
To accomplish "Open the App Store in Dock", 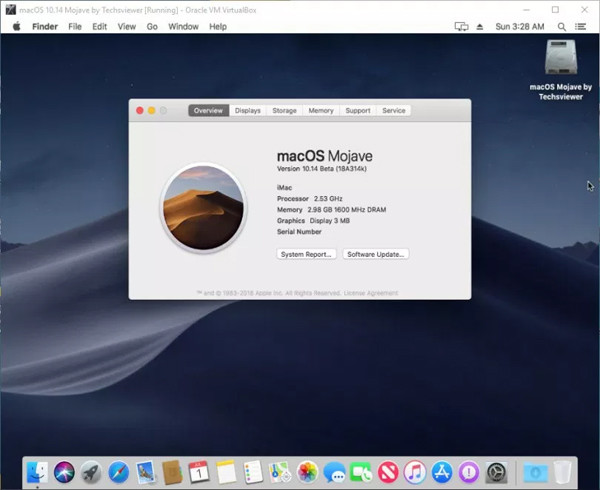I will (442, 472).
